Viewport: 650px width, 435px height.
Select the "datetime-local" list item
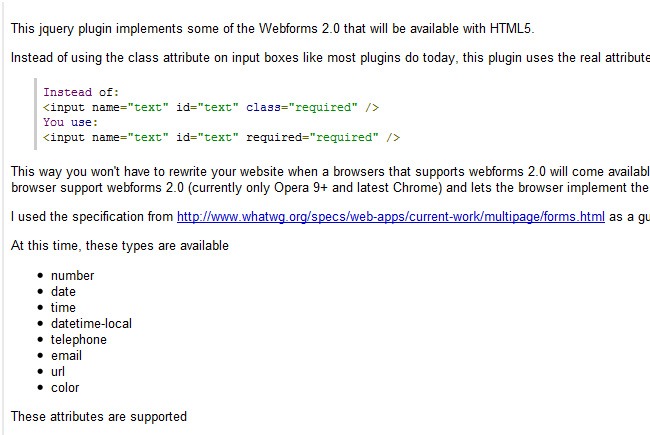pyautogui.click(x=90, y=323)
